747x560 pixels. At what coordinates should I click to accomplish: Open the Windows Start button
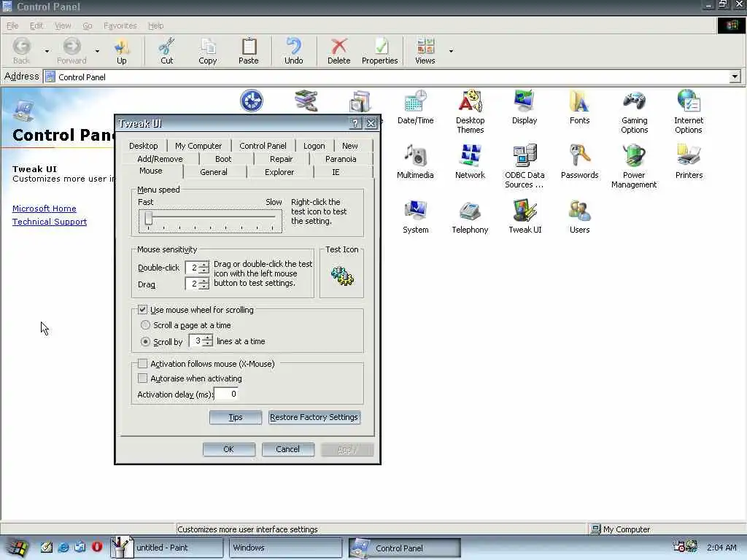(18, 548)
